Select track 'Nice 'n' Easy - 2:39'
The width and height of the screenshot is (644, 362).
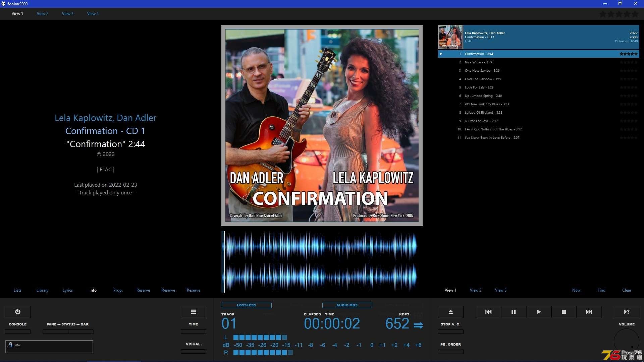point(538,62)
